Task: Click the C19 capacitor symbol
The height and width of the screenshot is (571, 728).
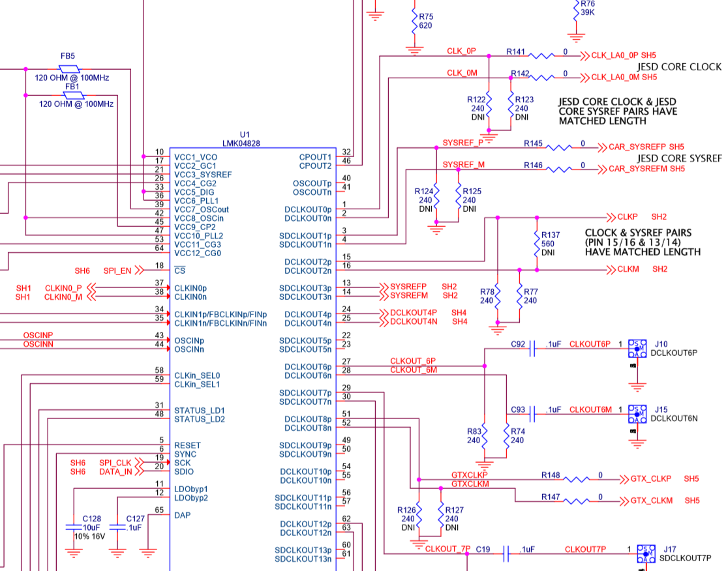Action: click(x=506, y=553)
